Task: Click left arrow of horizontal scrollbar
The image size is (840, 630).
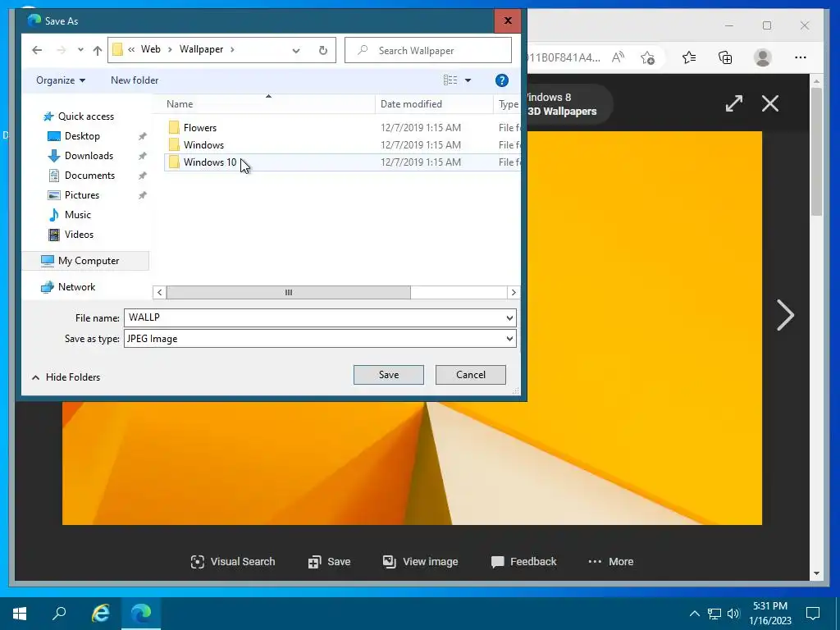Action: 159,293
